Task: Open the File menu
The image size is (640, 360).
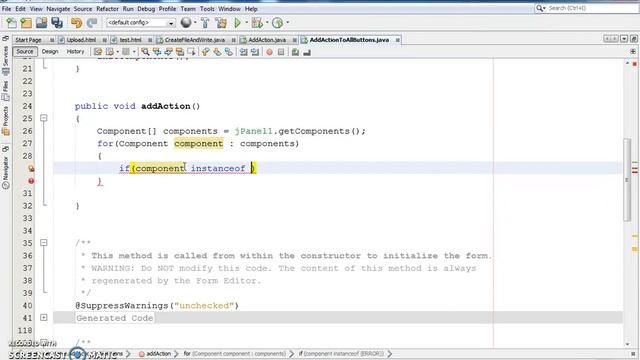Action: coord(6,9)
